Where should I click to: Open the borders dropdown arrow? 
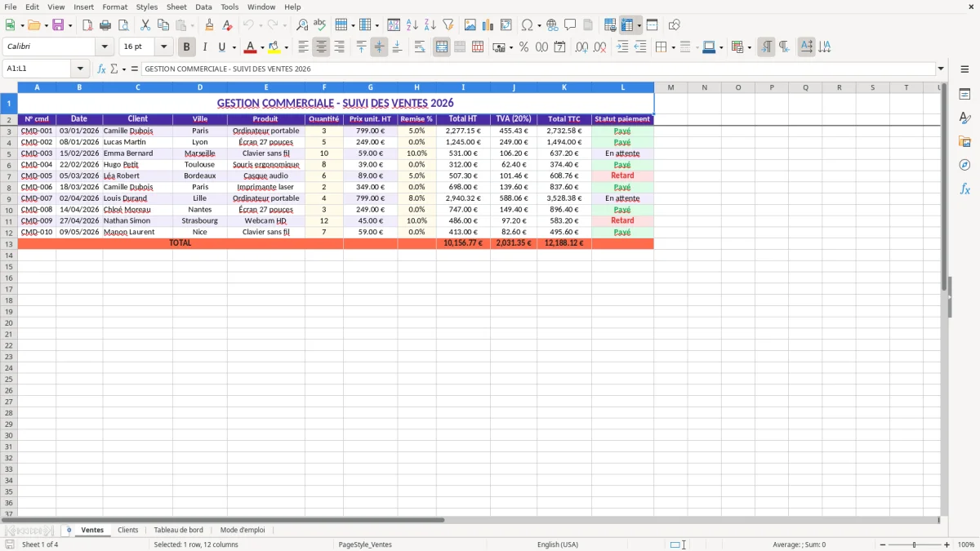tap(673, 47)
